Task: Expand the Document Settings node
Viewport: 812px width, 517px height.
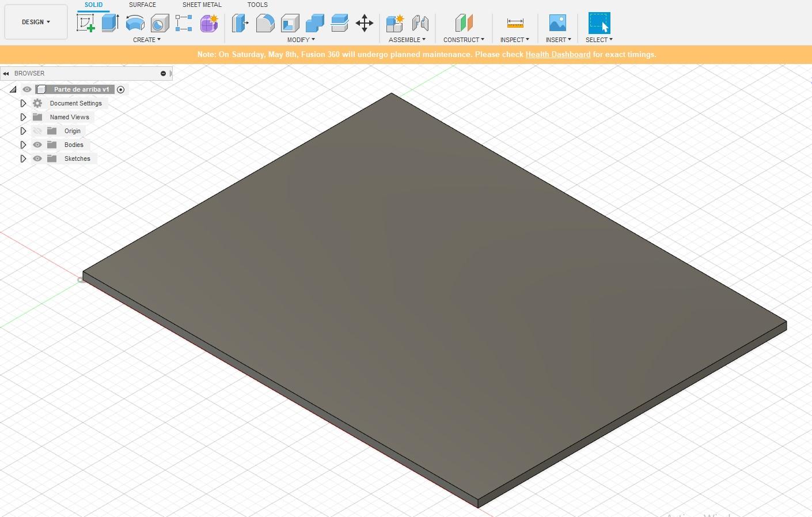Action: 23,103
